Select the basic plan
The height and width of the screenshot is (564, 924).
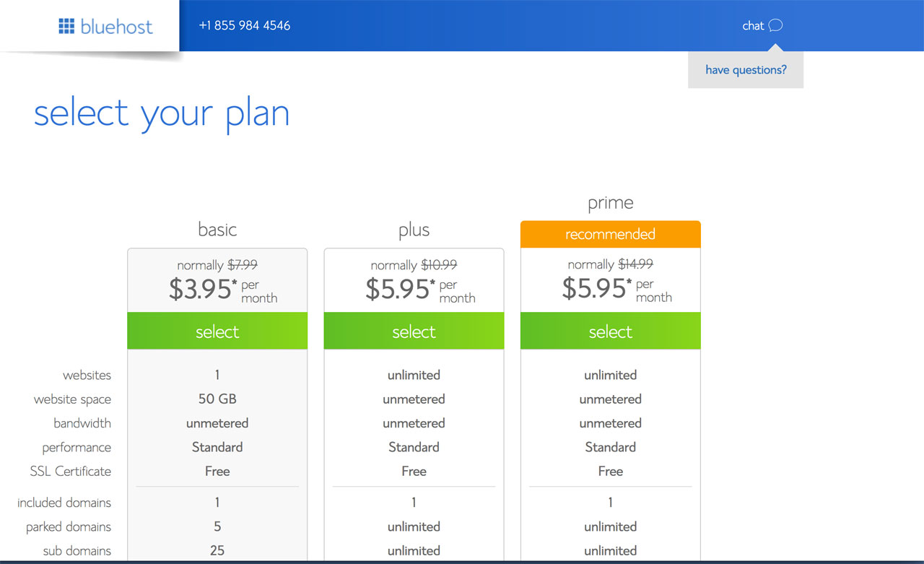[x=217, y=331]
